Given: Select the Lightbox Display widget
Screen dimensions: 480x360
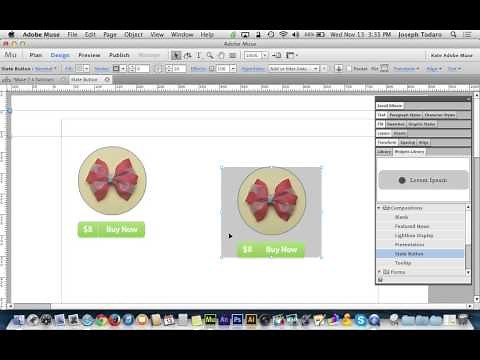Looking at the screenshot, I should (x=414, y=235).
